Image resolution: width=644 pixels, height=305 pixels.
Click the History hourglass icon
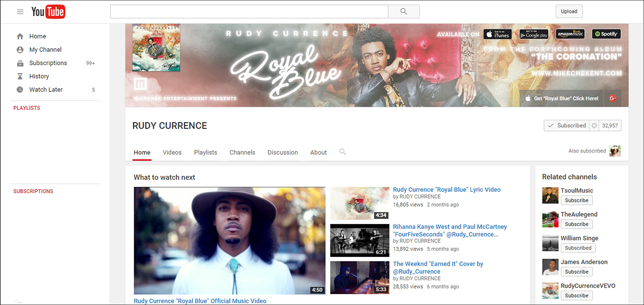click(20, 76)
